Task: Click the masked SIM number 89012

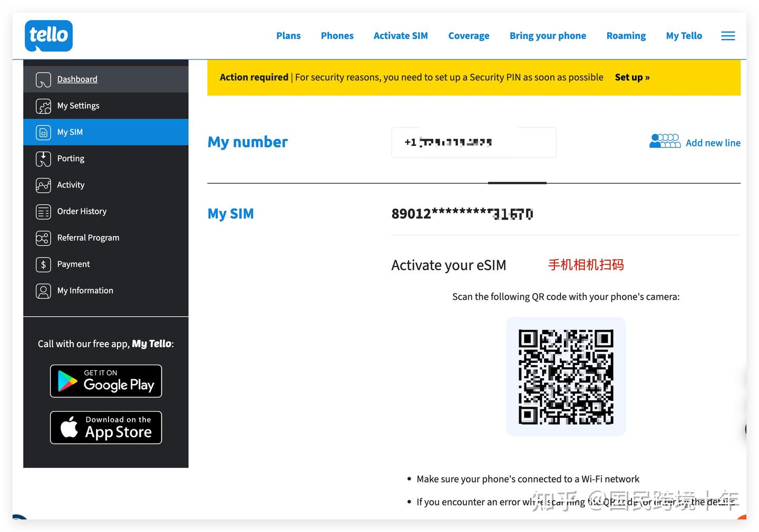Action: pyautogui.click(x=462, y=214)
